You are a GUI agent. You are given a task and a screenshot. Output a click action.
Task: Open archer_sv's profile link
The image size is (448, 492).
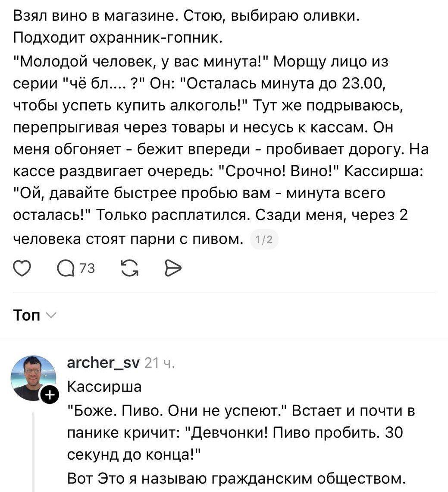point(102,362)
